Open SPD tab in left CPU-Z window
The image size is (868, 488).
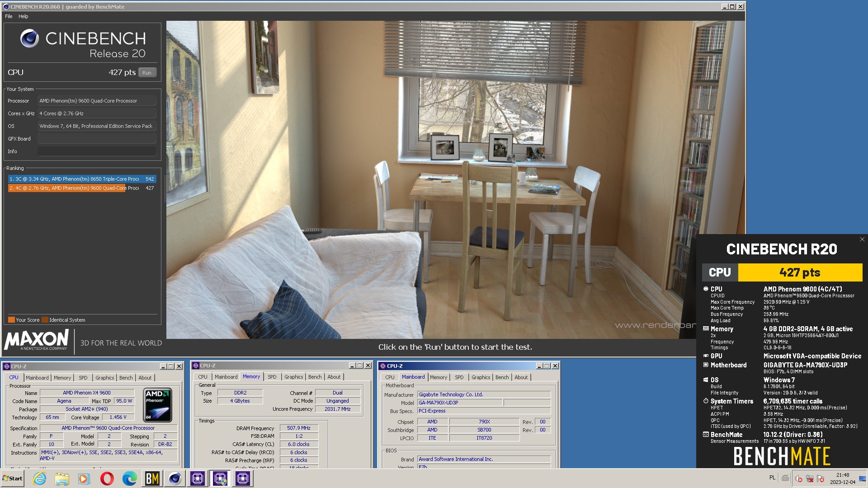click(x=83, y=378)
